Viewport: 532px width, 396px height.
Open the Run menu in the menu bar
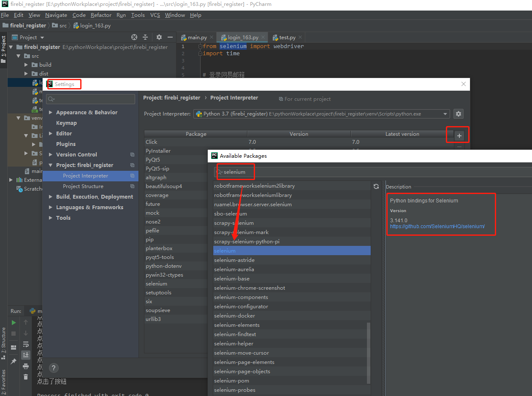[x=121, y=15]
